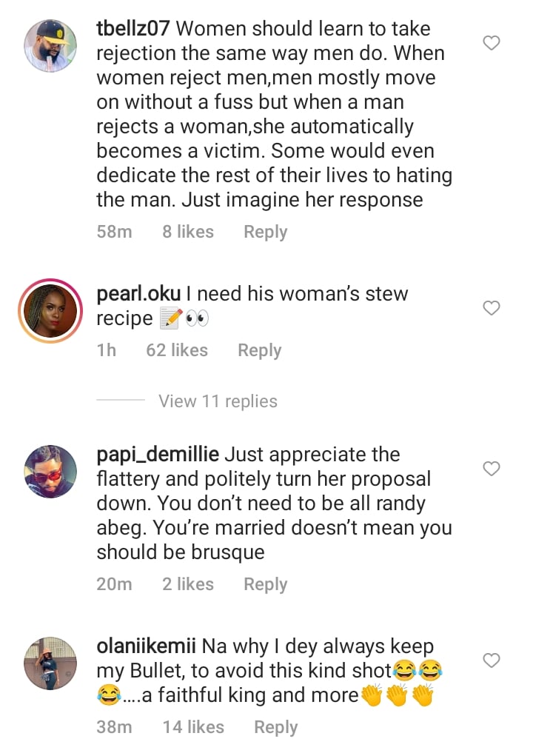Viewport: 533px width, 756px height.
Task: Reply to papi_demillie's comment
Action: (265, 584)
